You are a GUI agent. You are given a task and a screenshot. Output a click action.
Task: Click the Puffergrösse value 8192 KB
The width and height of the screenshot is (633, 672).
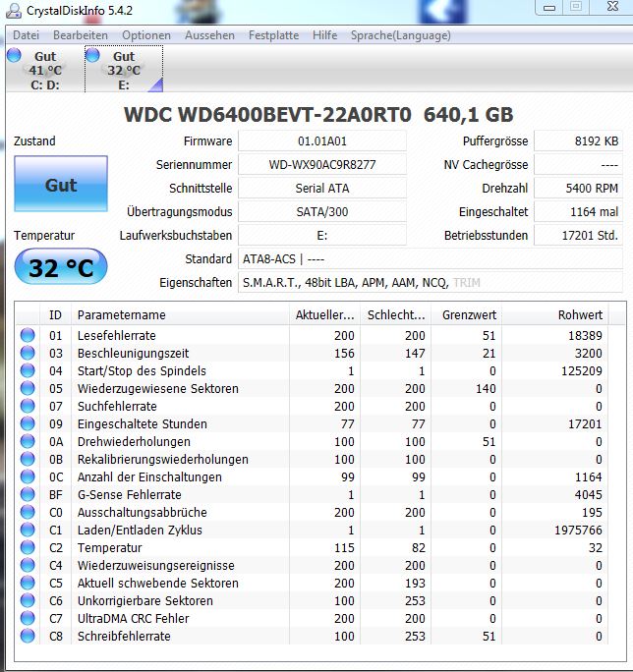(578, 141)
